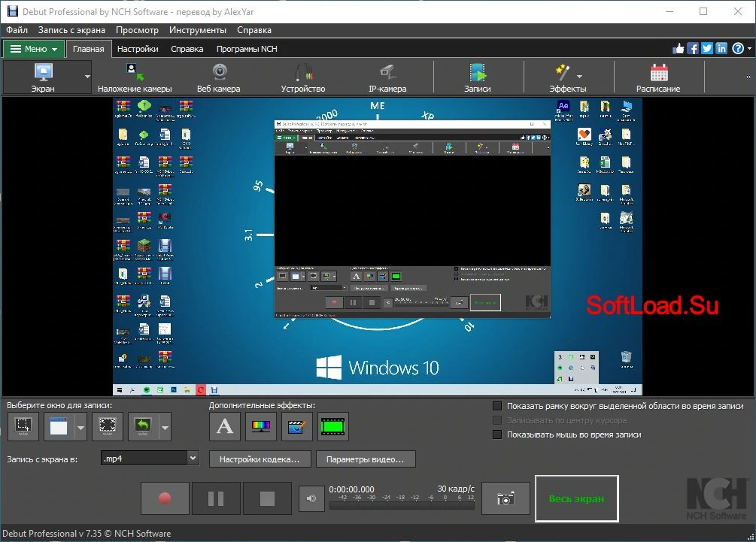Open the Записи recordings list
Image resolution: width=756 pixels, height=542 pixels.
click(x=478, y=77)
